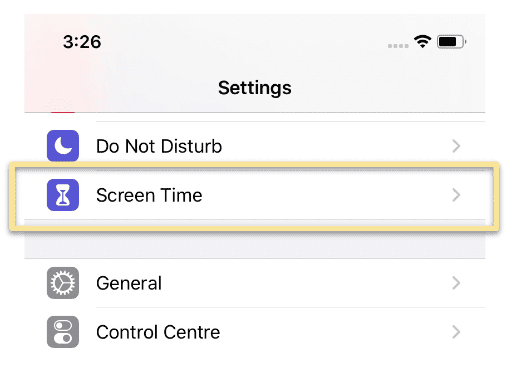
Task: Tap the Settings title header
Action: coord(255,88)
